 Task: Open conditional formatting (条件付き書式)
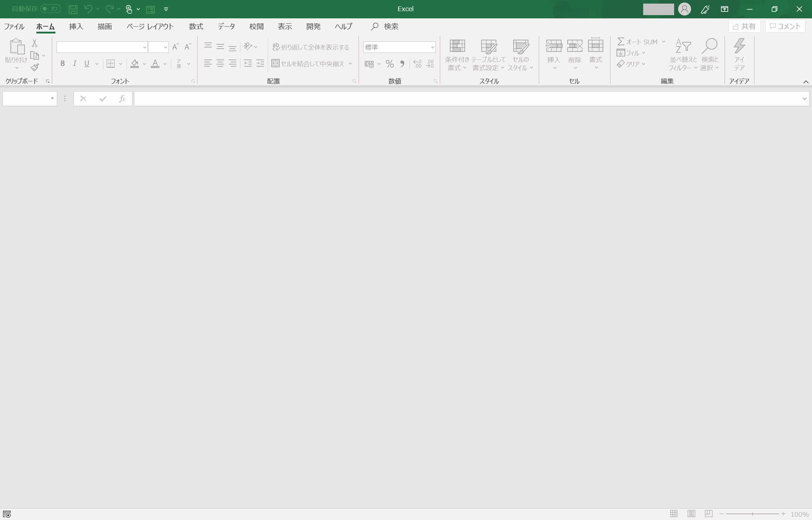click(x=457, y=54)
